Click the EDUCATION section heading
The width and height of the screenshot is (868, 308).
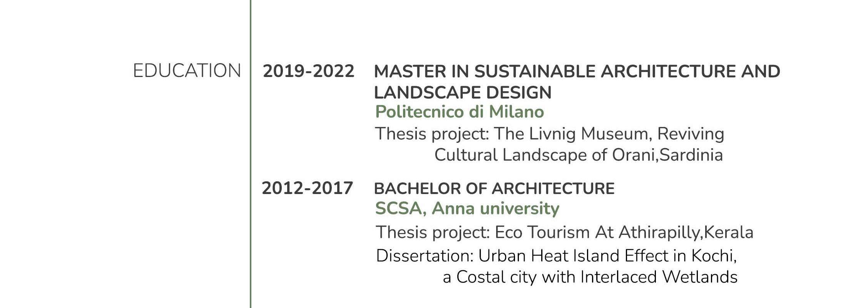point(187,71)
